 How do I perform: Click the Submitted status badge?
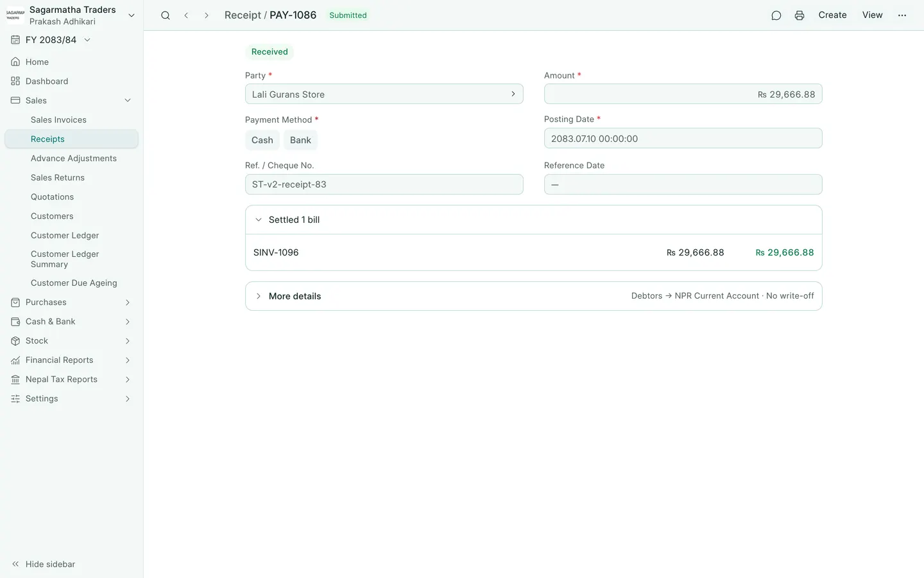pyautogui.click(x=348, y=15)
